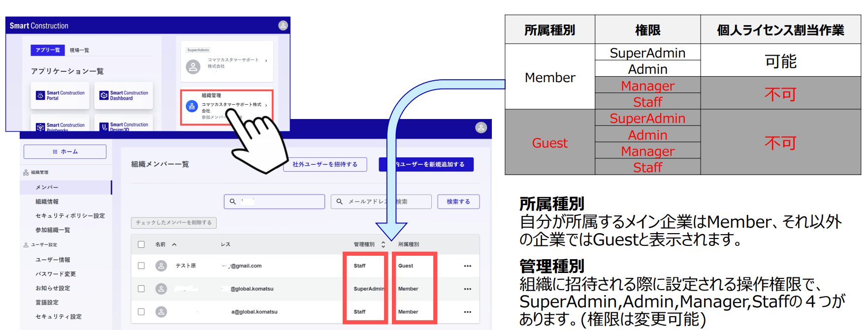The width and height of the screenshot is (868, 330).
Task: Open the more options menu for the SuperAdmin row
Action: (x=468, y=289)
